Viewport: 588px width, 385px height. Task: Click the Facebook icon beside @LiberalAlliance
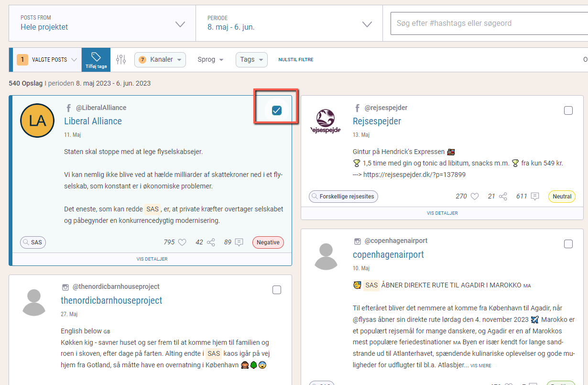[68, 108]
